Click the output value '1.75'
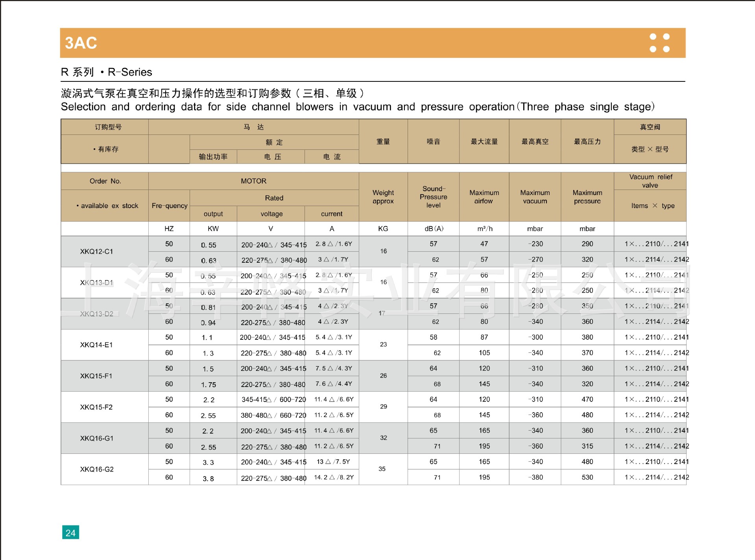The width and height of the screenshot is (755, 560). point(209,385)
